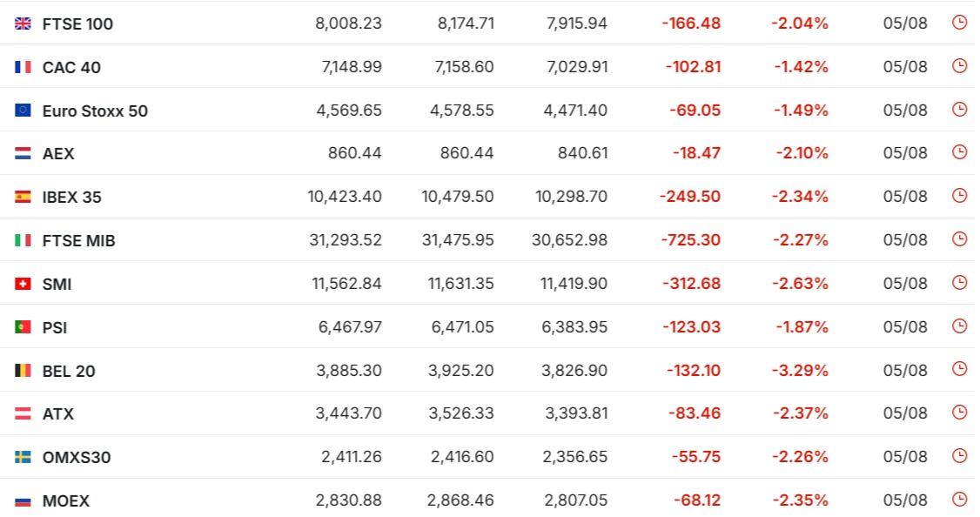Screen dimensions: 980x517
Task: Open the FTSE 100 index link
Action: [77, 23]
